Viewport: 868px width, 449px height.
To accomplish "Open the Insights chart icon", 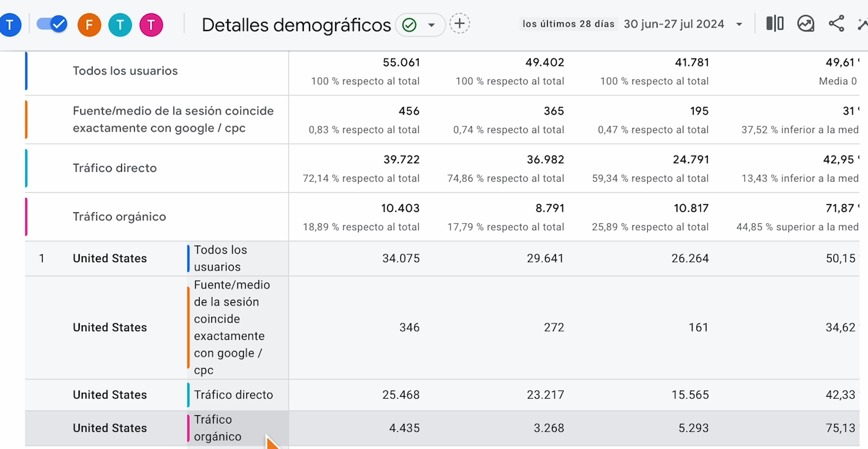I will (805, 24).
